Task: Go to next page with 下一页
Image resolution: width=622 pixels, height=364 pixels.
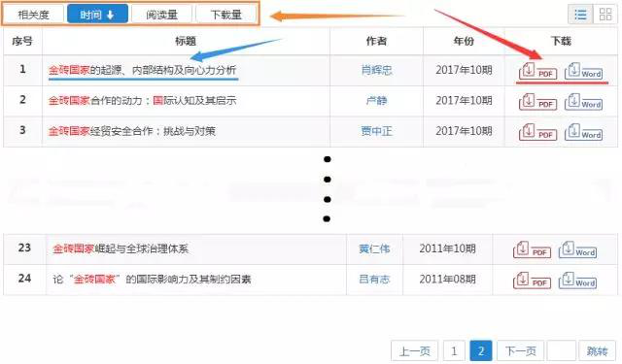Action: tap(521, 351)
